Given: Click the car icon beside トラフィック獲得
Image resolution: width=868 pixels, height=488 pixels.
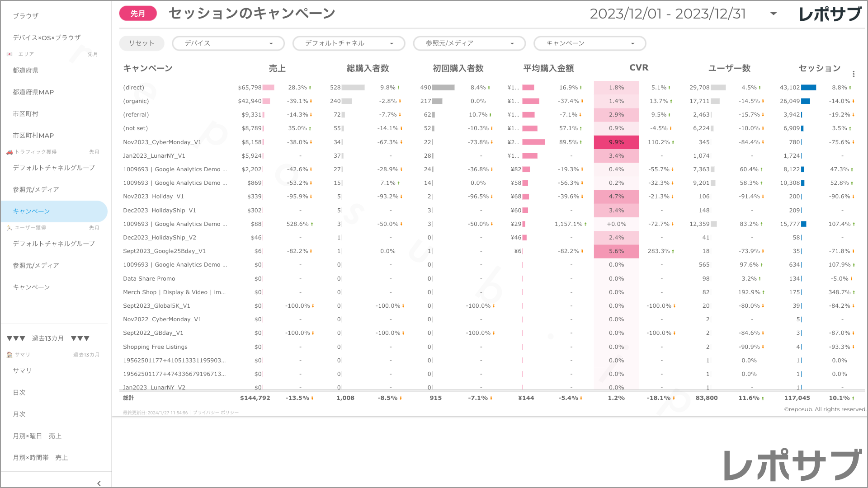Looking at the screenshot, I should pyautogui.click(x=9, y=152).
